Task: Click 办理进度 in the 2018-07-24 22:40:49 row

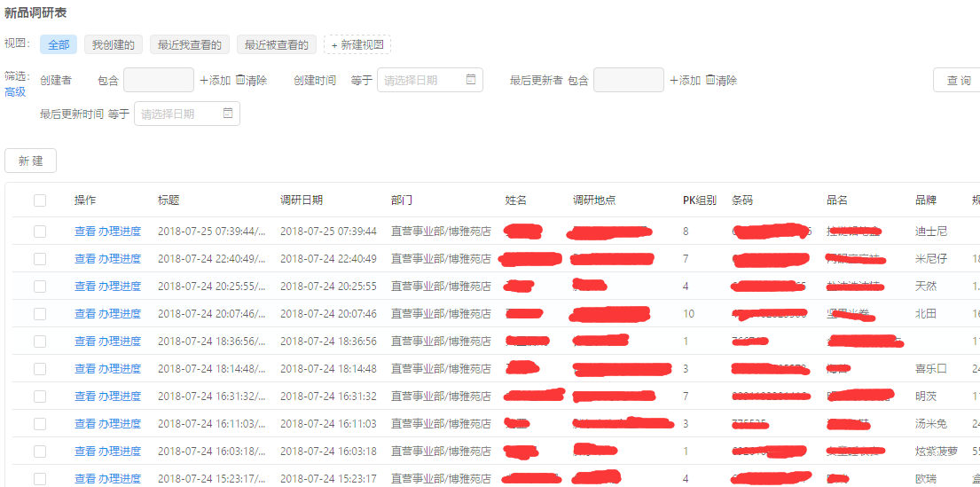Action: tap(120, 259)
